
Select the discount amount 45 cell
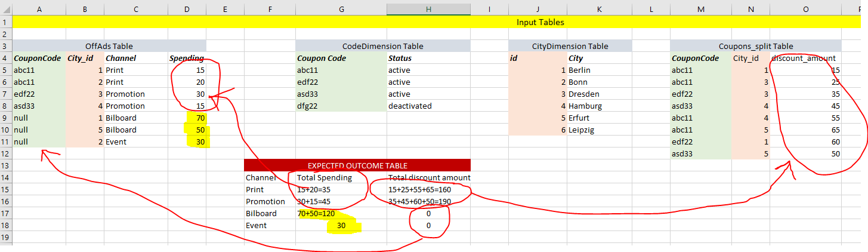tap(805, 106)
